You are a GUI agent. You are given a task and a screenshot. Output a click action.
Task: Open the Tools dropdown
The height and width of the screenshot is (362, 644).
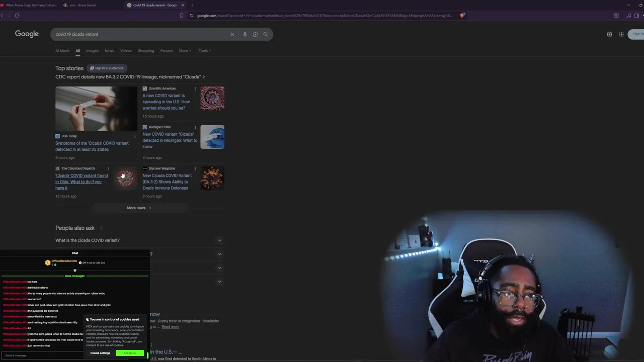click(x=205, y=51)
